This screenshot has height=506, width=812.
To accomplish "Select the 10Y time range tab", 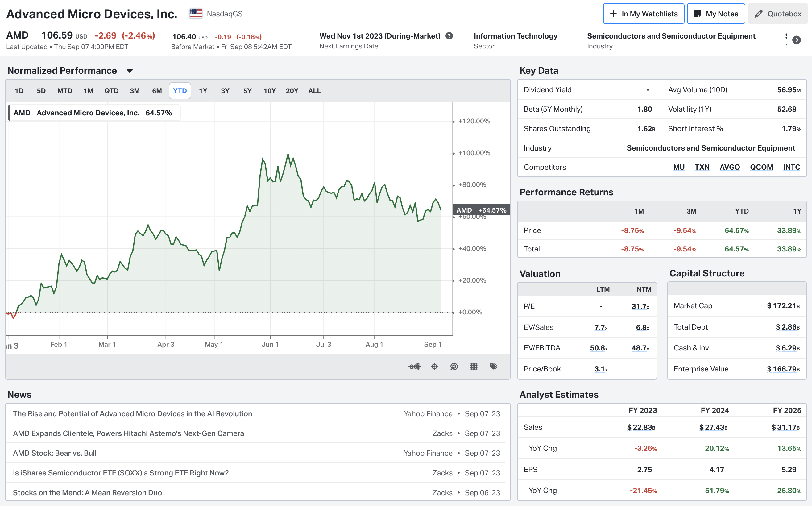I will [x=270, y=91].
